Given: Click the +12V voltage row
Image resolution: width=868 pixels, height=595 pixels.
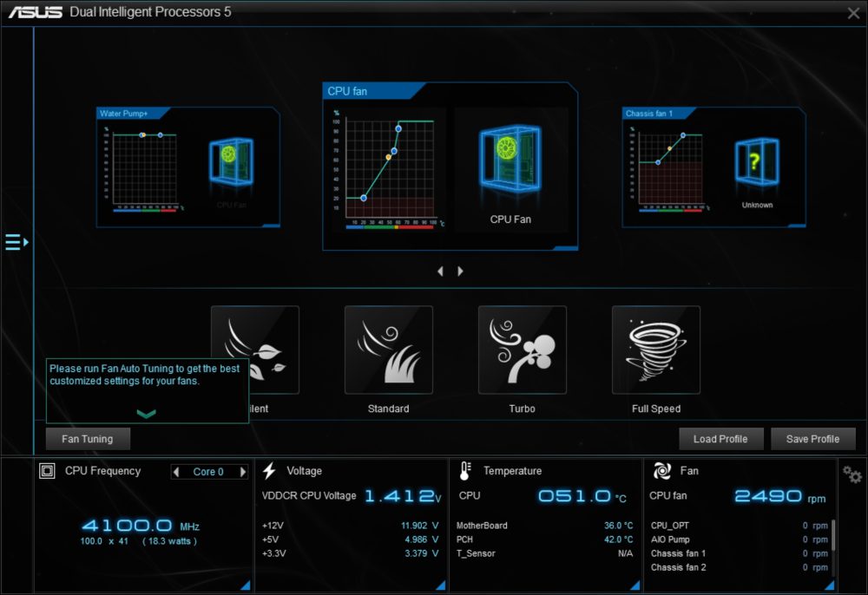Looking at the screenshot, I should pos(351,526).
